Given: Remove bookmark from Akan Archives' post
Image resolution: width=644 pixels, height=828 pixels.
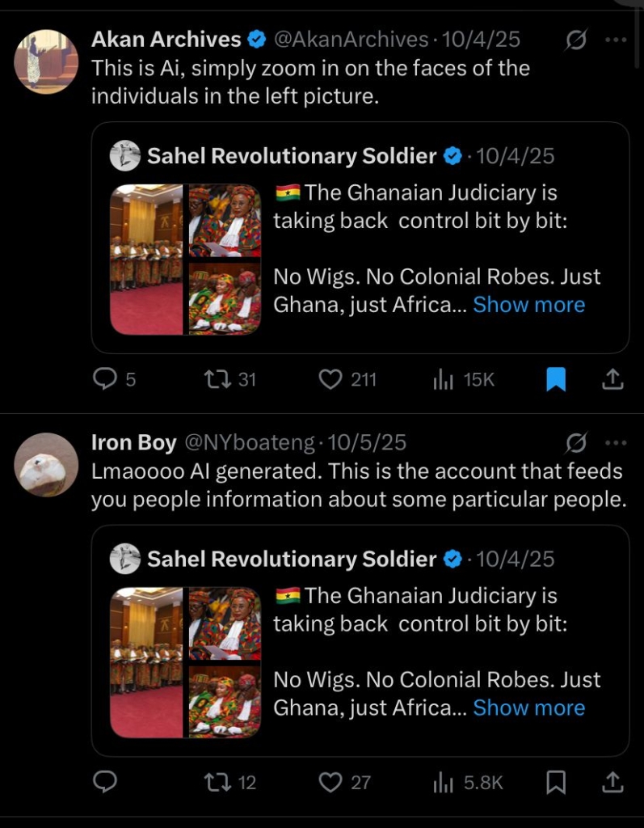Looking at the screenshot, I should [x=556, y=378].
